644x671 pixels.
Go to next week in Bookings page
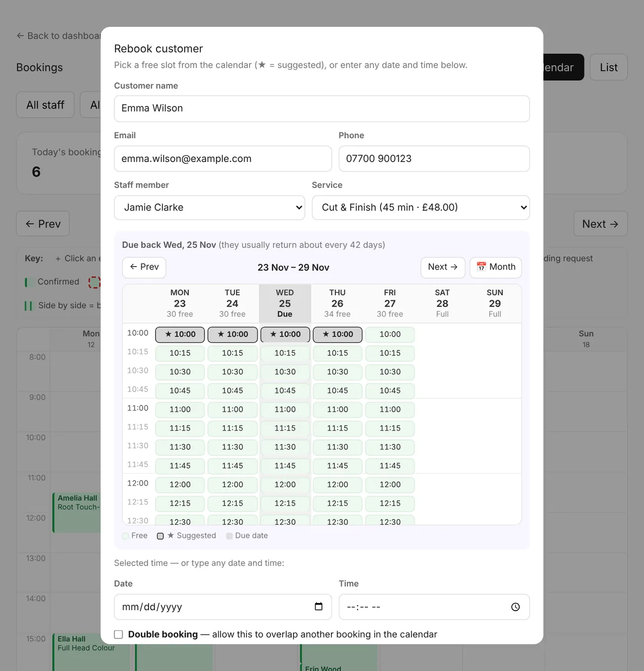click(600, 224)
